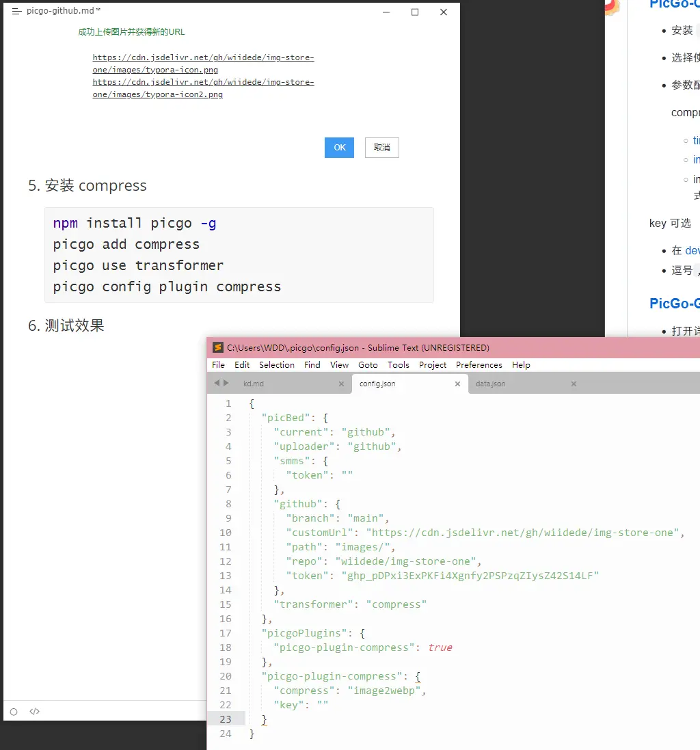Open the File menu in Sublime Text
Image resolution: width=700 pixels, height=750 pixels.
point(218,364)
